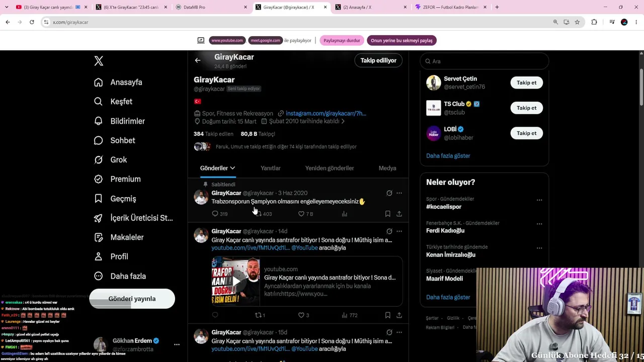Play the YouTube video card thumbnail
This screenshot has height=362, width=644.
(x=236, y=281)
